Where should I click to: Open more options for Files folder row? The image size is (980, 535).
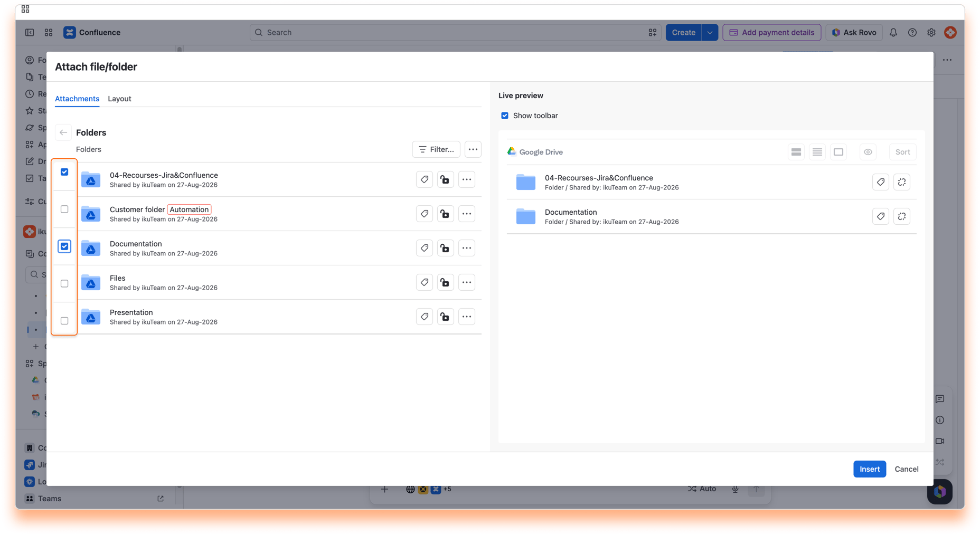point(467,282)
